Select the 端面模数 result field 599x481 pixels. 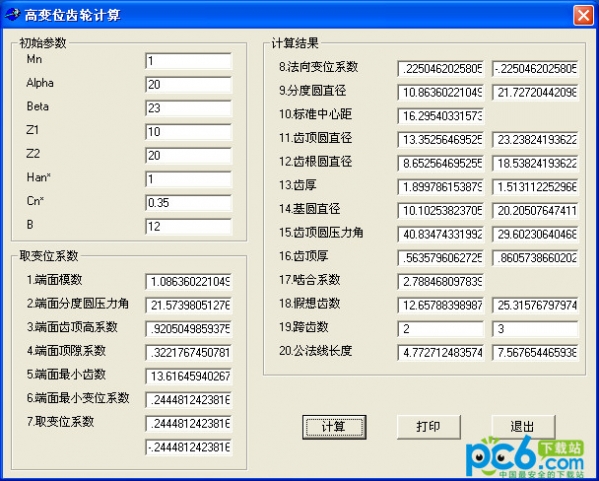[188, 282]
